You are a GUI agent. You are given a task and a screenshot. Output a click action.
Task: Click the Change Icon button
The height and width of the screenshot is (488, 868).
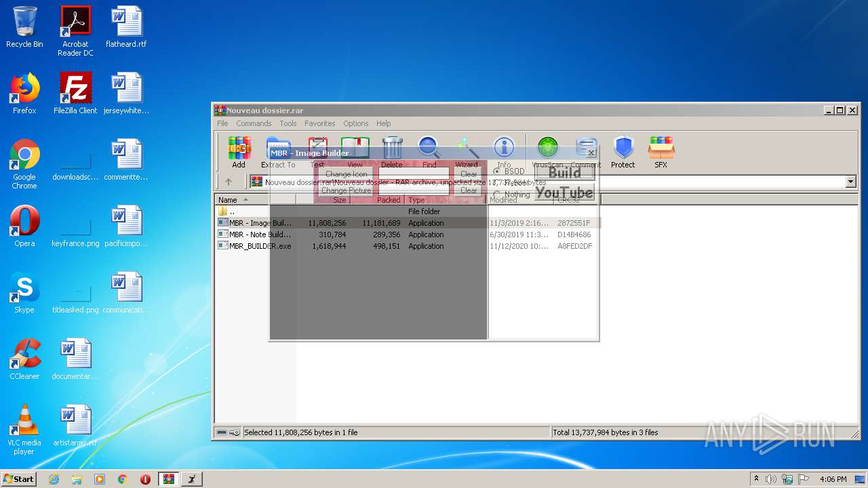point(347,174)
